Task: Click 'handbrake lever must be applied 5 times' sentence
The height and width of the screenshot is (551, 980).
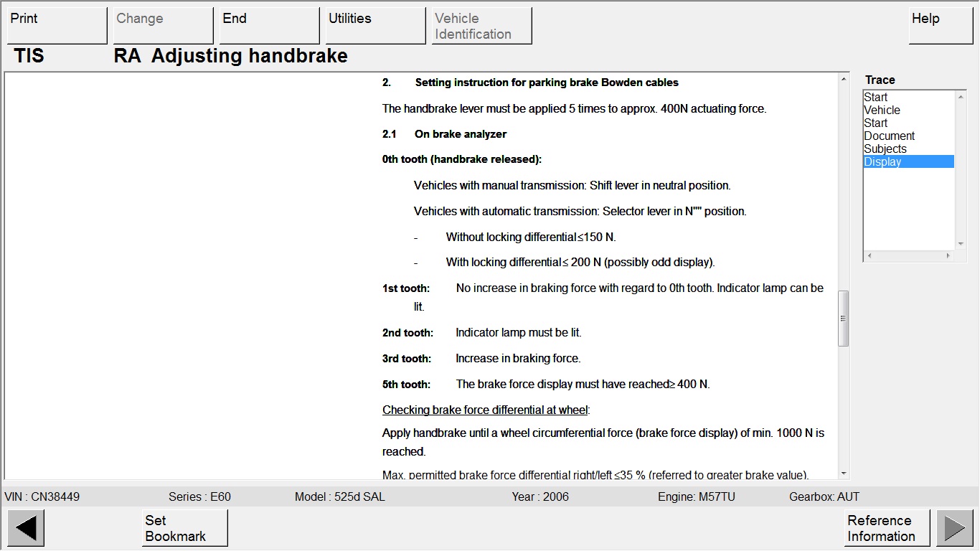Action: pyautogui.click(x=574, y=109)
